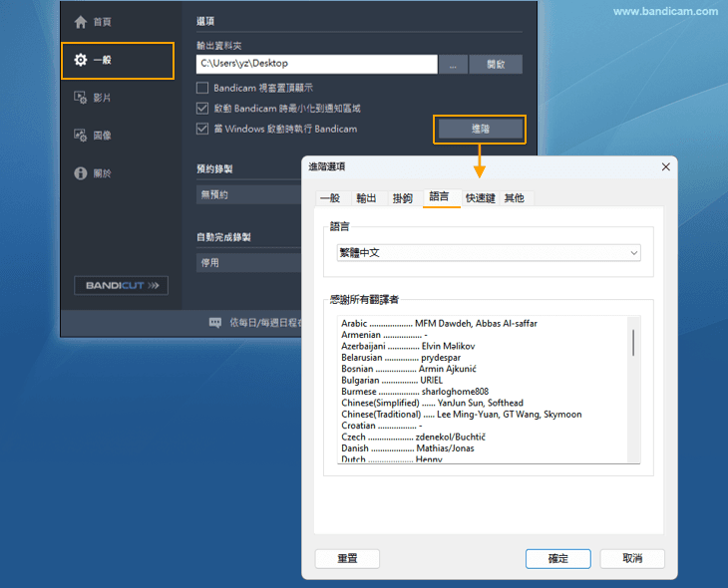Screen dimensions: 728x588
Task: Click the 開啟 output folder button
Action: point(496,64)
